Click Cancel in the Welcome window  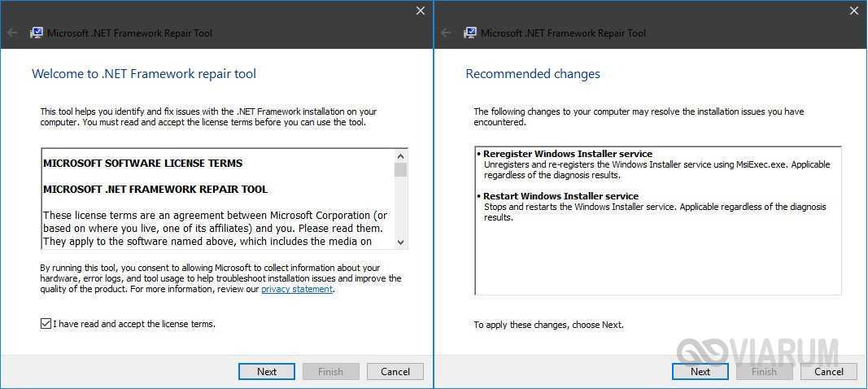395,371
